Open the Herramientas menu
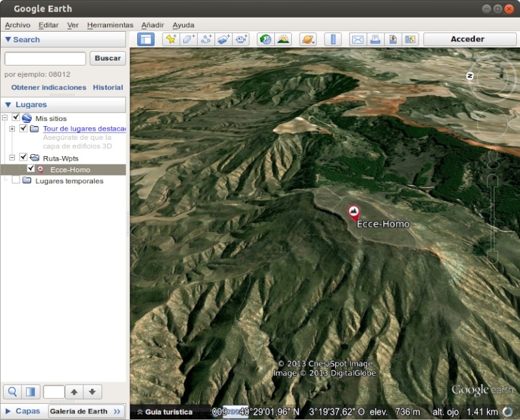Viewport: 520px width, 420px height. (x=110, y=25)
